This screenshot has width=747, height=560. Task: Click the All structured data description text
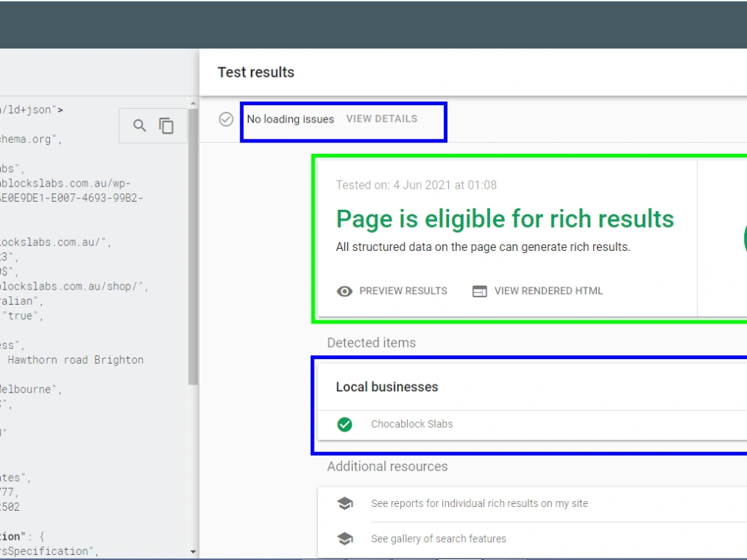pyautogui.click(x=483, y=247)
